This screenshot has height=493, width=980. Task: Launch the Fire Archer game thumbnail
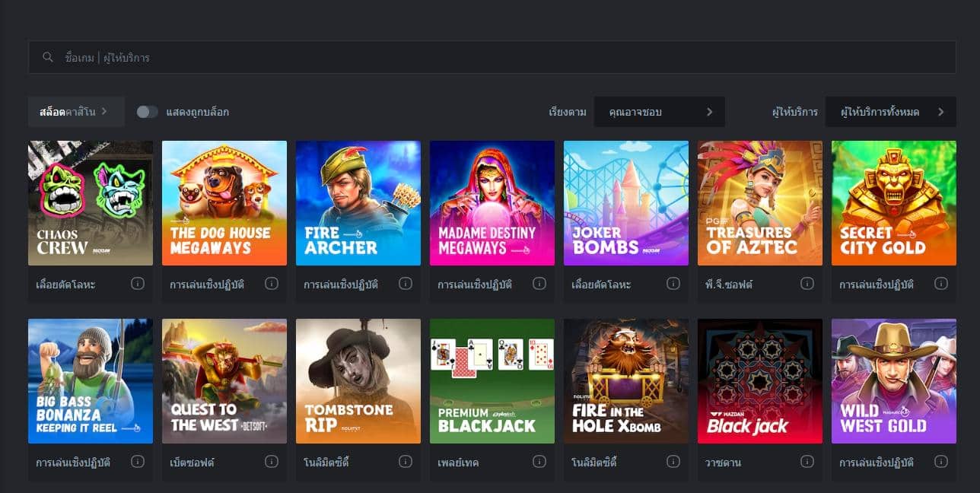coord(358,203)
